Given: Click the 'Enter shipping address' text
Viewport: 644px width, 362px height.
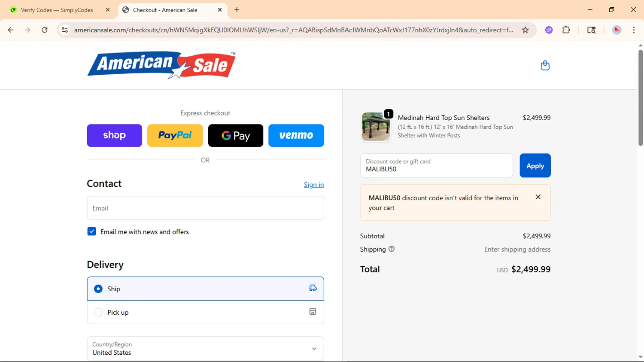Looking at the screenshot, I should pos(517,249).
